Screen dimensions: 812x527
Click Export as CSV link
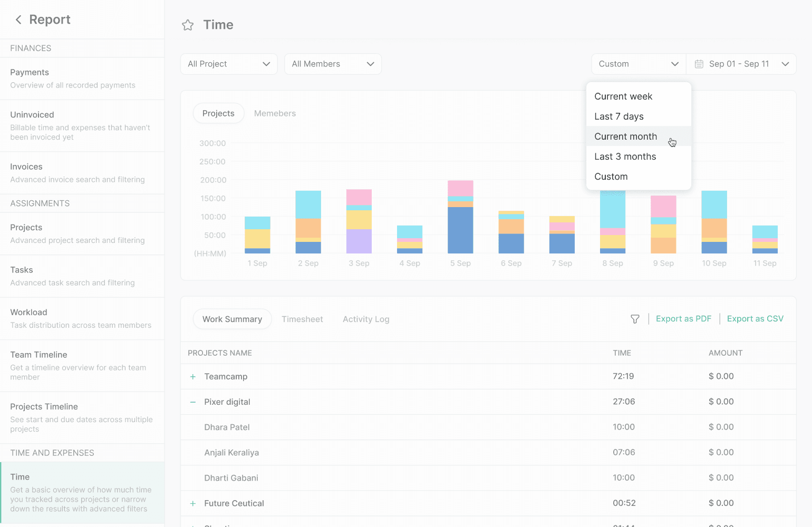pyautogui.click(x=755, y=319)
